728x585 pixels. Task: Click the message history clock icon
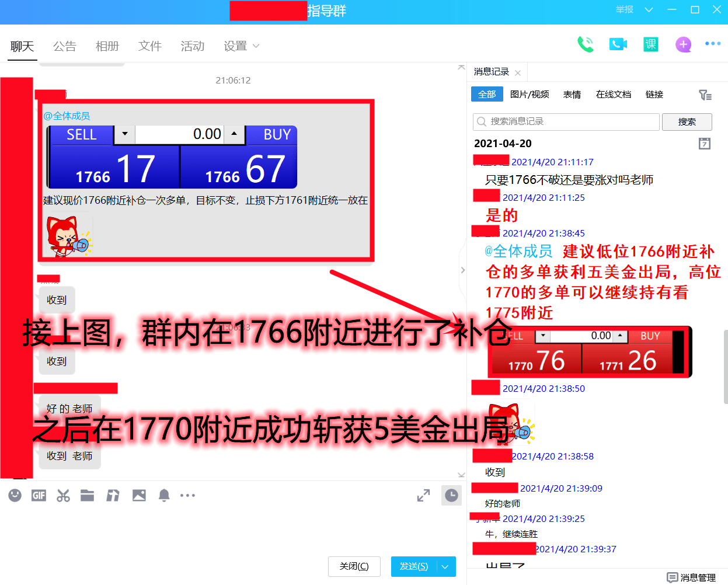click(451, 495)
